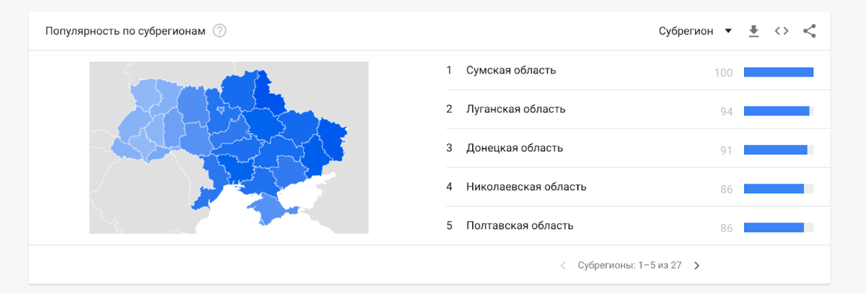This screenshot has height=294, width=868.
Task: Click the bar for Луганская область
Action: [777, 111]
